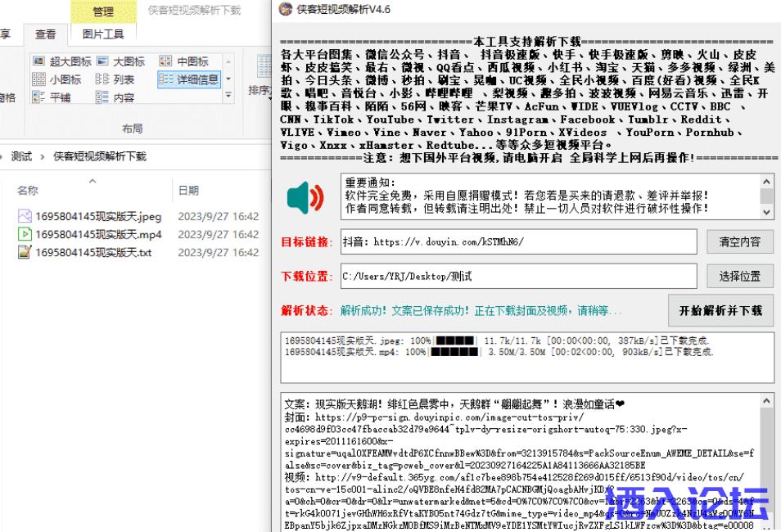Select the 详细信息 details layout
Image resolution: width=781 pixels, height=532 pixels.
(189, 79)
